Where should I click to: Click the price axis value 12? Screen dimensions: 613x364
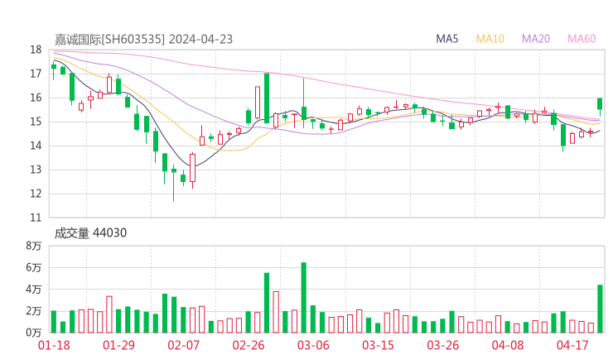(x=36, y=194)
